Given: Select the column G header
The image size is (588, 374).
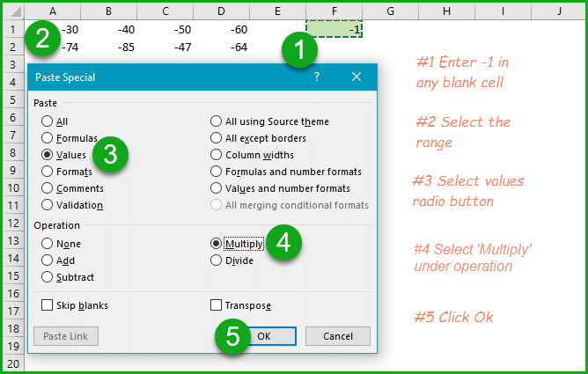Looking at the screenshot, I should (x=389, y=10).
